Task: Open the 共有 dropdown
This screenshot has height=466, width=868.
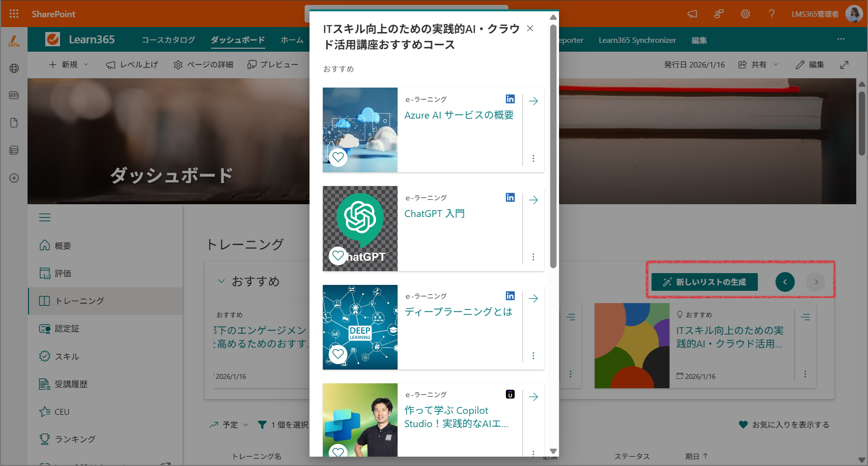Action: [758, 64]
